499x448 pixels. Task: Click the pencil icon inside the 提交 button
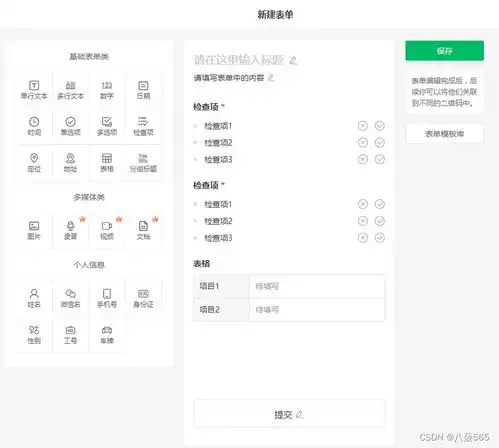(x=300, y=414)
